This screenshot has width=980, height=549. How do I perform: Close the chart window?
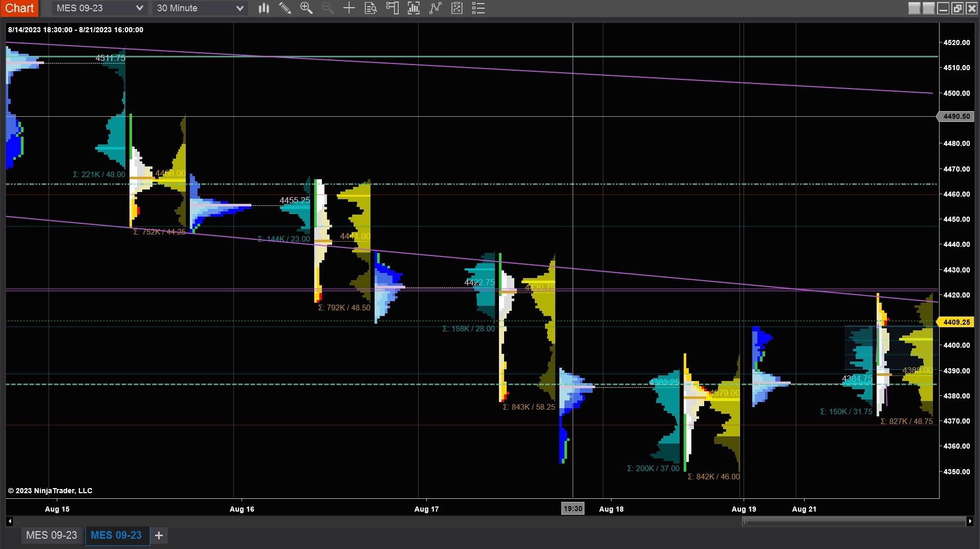coord(971,8)
